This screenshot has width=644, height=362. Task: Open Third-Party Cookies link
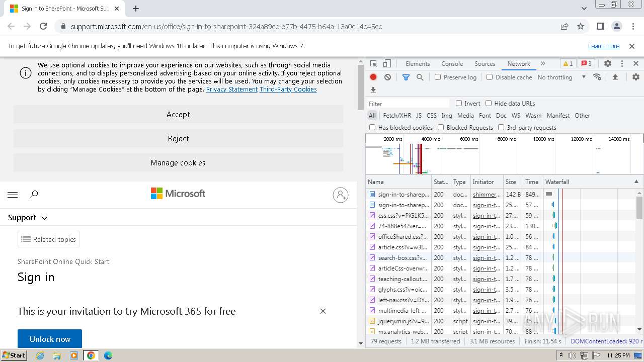[x=288, y=89]
